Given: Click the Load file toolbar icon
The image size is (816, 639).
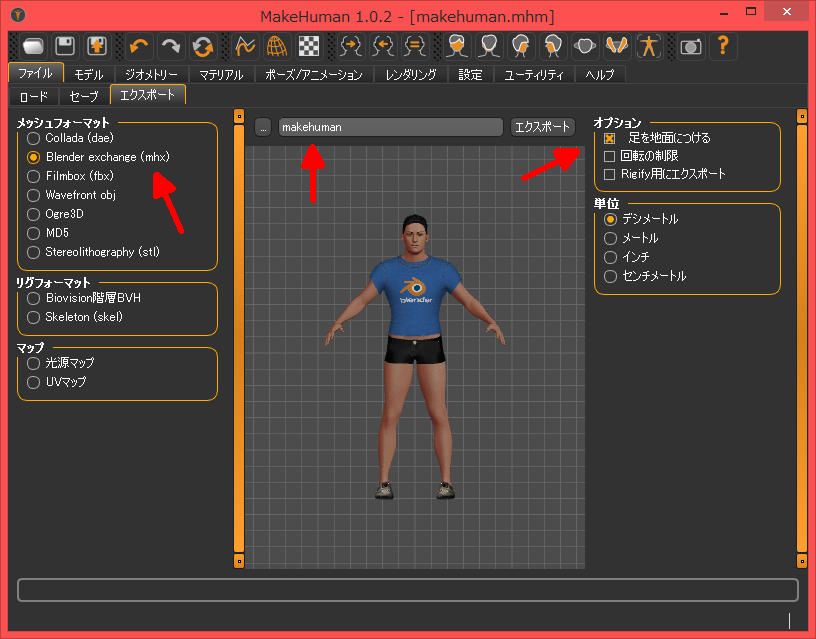Looking at the screenshot, I should click(33, 46).
